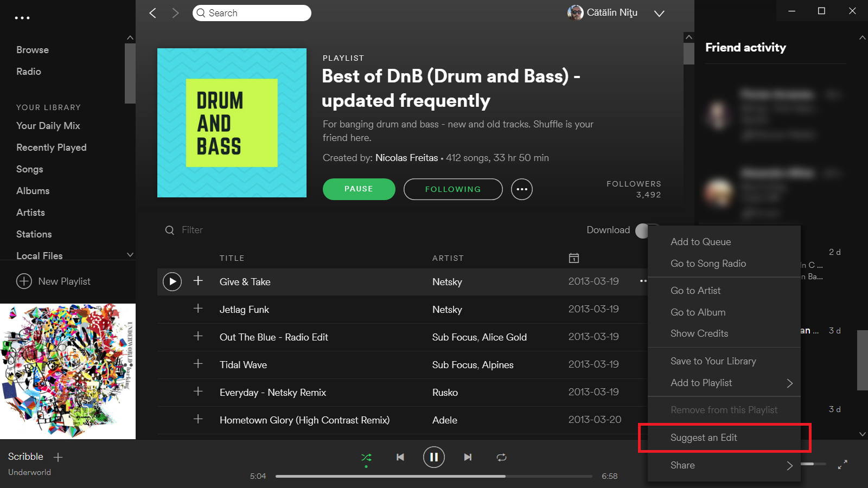The image size is (868, 488).
Task: Open Sub Focus artist on Tidal Wave row
Action: pyautogui.click(x=455, y=365)
